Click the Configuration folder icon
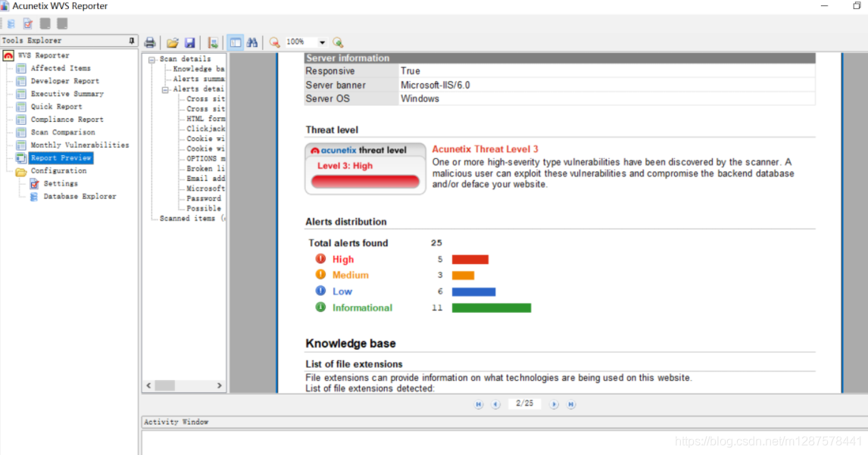 [x=21, y=172]
